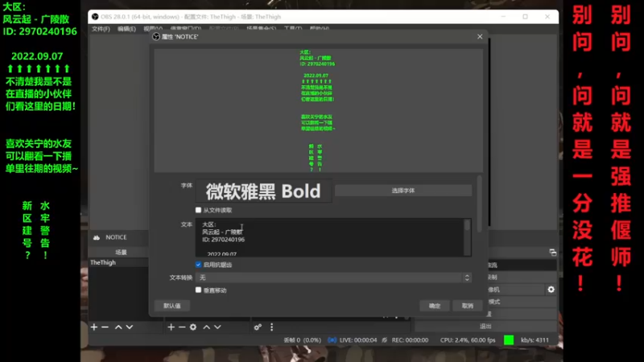Click the green connection status square

point(509,339)
